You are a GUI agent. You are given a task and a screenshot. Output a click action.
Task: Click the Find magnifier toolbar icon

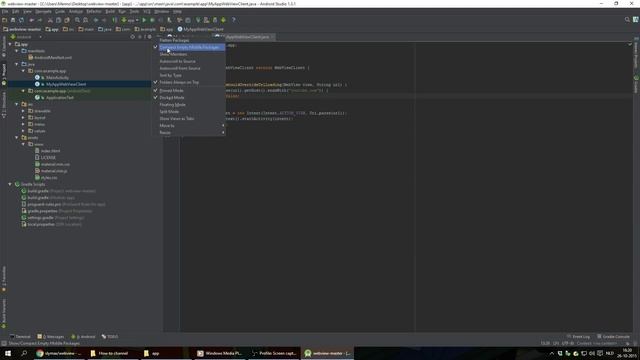tap(77, 20)
